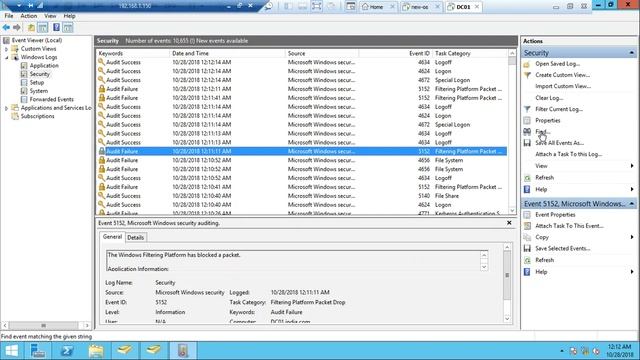640x360 pixels.
Task: Select the System log in tree
Action: pyautogui.click(x=38, y=91)
